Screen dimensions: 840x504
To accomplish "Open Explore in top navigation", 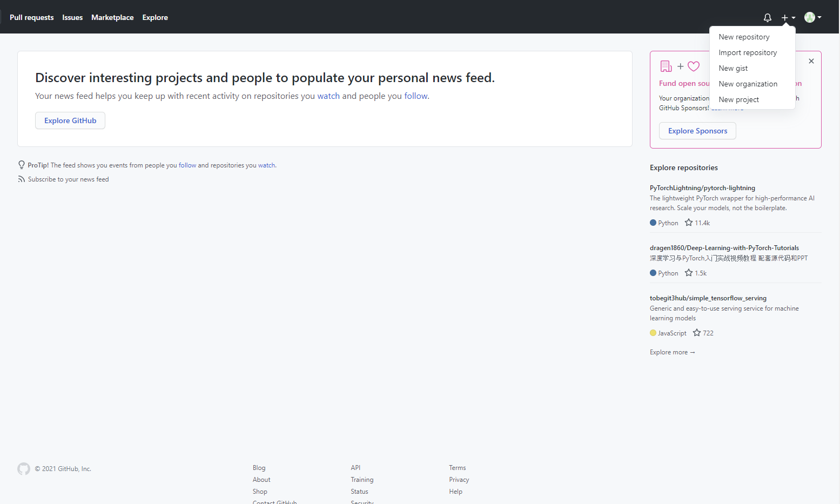I will [155, 17].
